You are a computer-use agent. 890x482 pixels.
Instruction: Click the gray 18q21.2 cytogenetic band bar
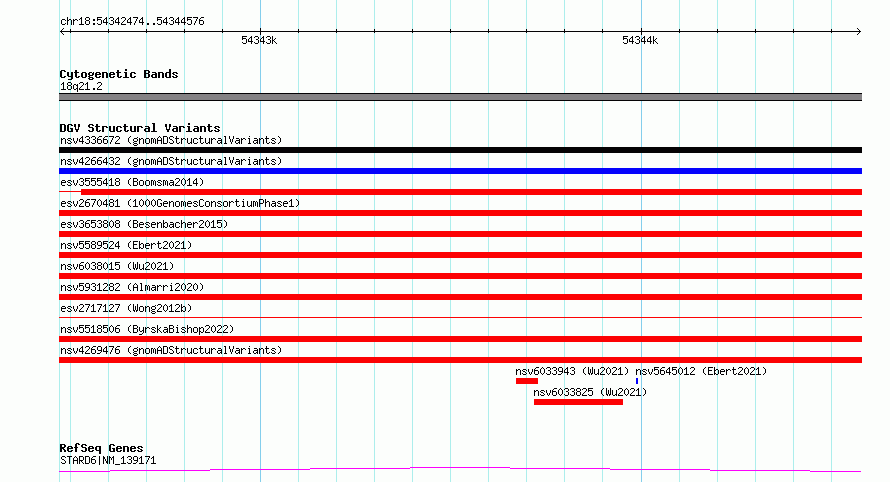pos(460,97)
